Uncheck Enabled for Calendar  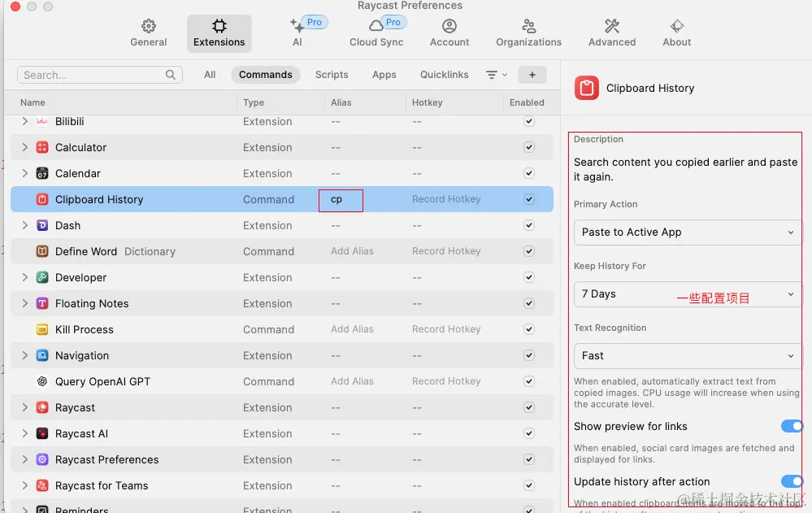(528, 173)
